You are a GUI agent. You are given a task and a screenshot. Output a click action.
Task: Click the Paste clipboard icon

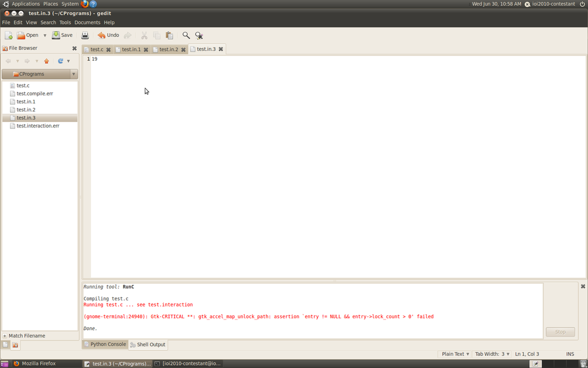(x=169, y=36)
